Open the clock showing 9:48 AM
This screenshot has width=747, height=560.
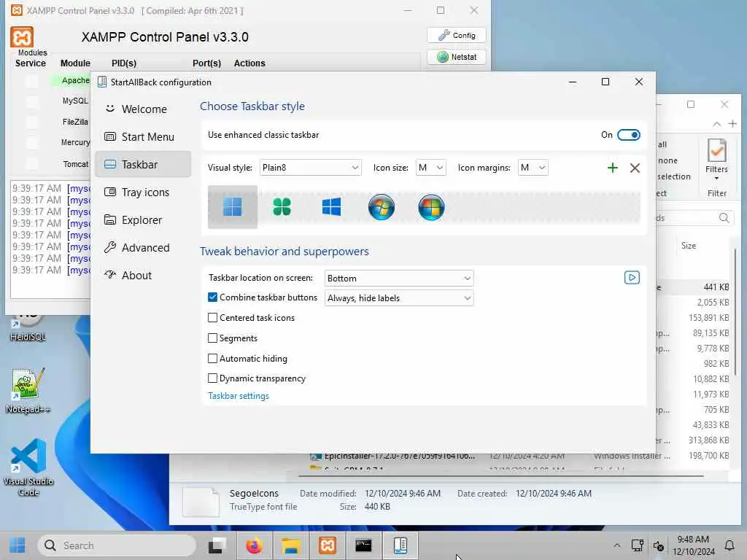pos(694,545)
